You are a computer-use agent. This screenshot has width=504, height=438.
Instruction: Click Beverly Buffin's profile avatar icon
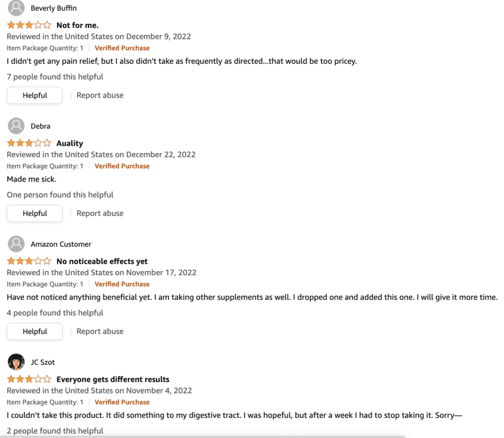coord(16,8)
